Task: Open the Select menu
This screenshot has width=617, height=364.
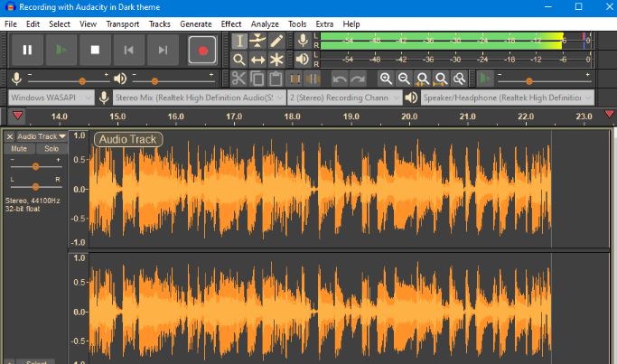Action: pyautogui.click(x=60, y=24)
